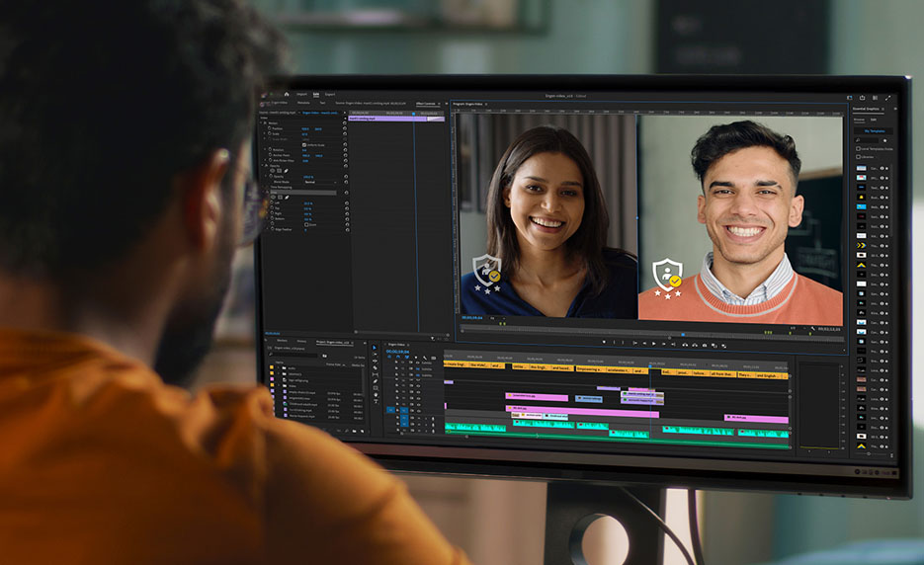Click the Home icon in the top bar
Viewport: 924px width, 565px height.
[287, 94]
